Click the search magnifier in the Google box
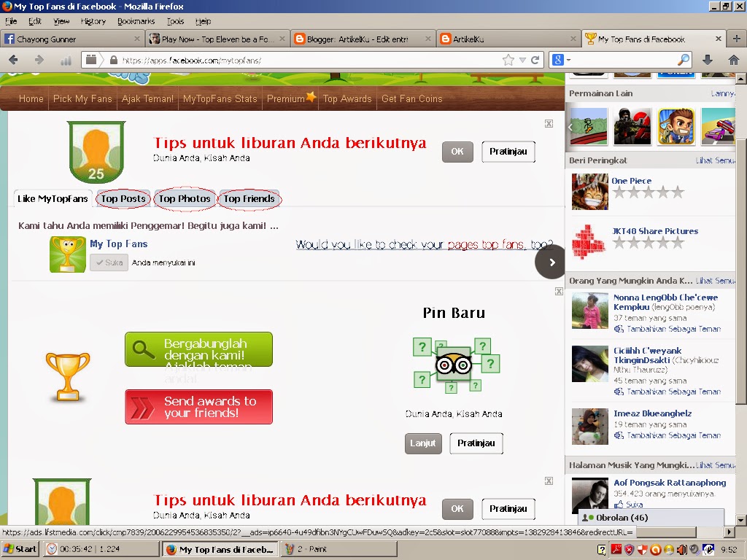Image resolution: width=747 pixels, height=560 pixels. [x=684, y=60]
